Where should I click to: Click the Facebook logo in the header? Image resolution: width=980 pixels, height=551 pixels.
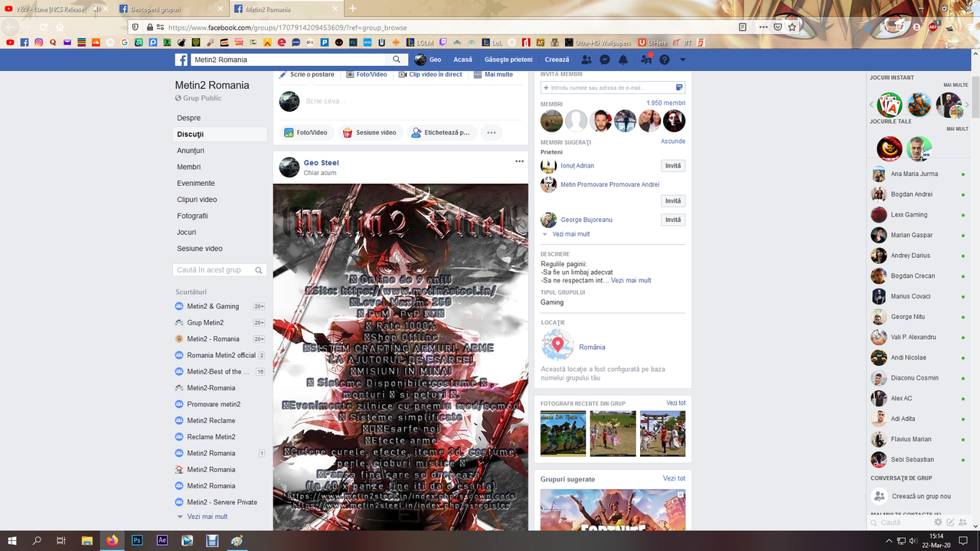point(181,60)
